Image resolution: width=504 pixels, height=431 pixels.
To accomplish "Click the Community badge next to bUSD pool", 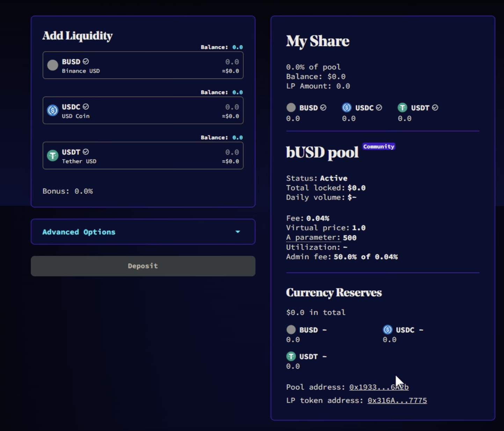I will [379, 147].
